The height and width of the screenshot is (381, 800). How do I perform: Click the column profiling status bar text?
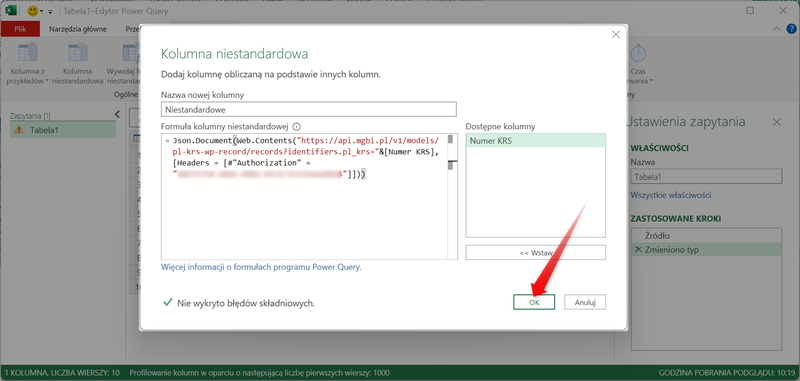(x=260, y=373)
